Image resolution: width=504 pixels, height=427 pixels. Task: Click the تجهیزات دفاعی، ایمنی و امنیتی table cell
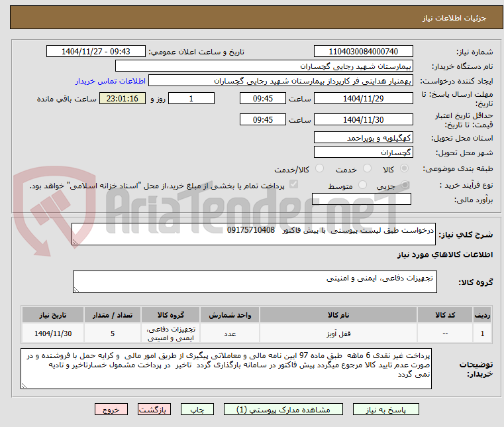click(x=171, y=334)
